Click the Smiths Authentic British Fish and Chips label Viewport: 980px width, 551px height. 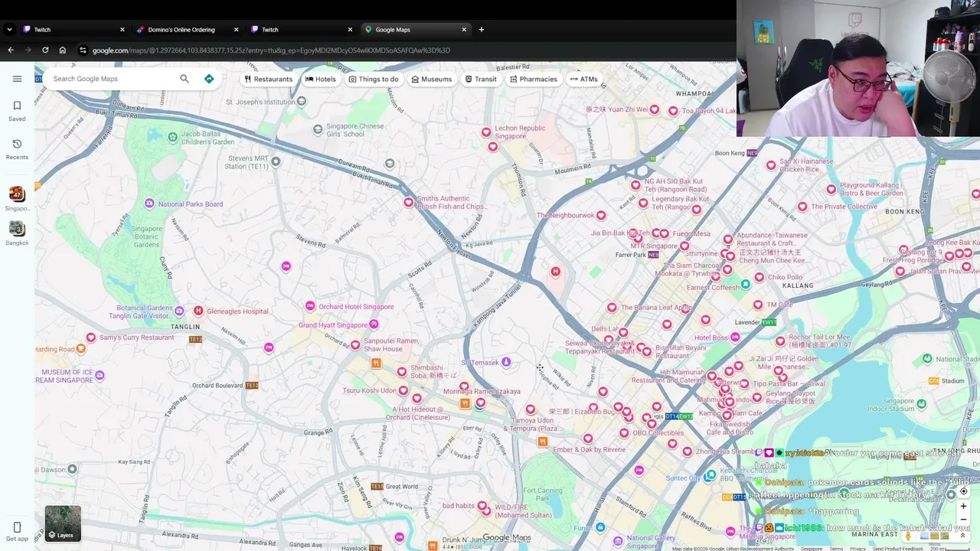pyautogui.click(x=451, y=203)
